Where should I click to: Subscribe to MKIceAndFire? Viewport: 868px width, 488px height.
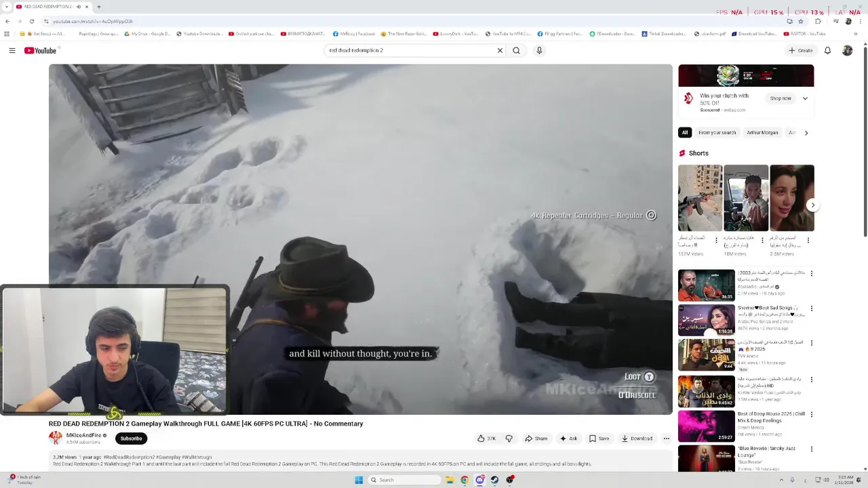(131, 439)
